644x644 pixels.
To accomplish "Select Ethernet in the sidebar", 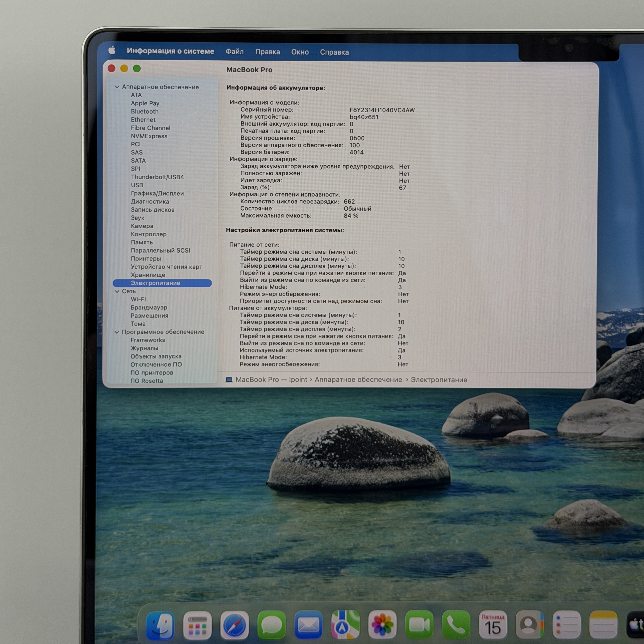I will tap(143, 120).
